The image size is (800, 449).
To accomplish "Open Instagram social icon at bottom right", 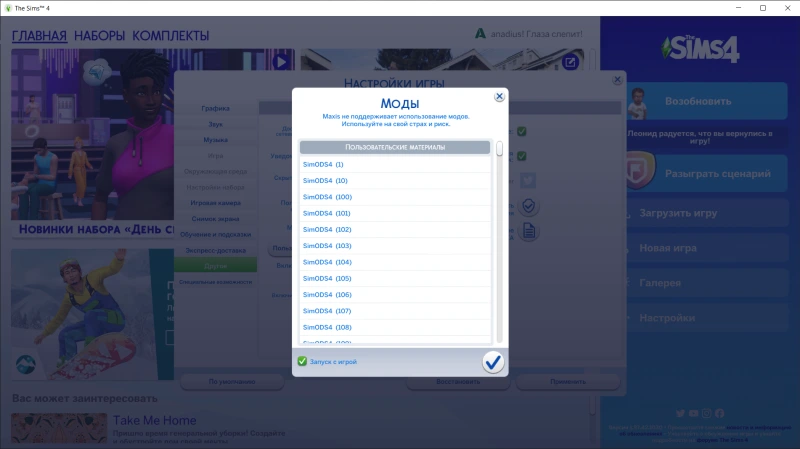I will 707,413.
